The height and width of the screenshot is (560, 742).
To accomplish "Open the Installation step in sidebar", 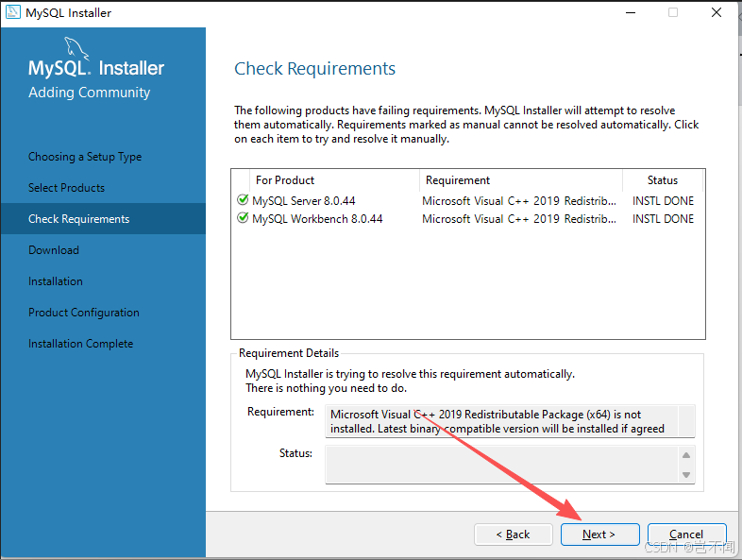I will point(56,281).
